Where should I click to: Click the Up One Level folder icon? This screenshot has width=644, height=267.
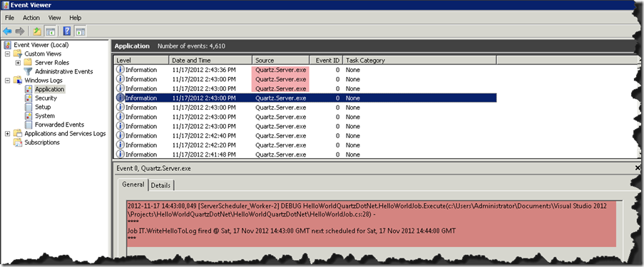pos(37,31)
